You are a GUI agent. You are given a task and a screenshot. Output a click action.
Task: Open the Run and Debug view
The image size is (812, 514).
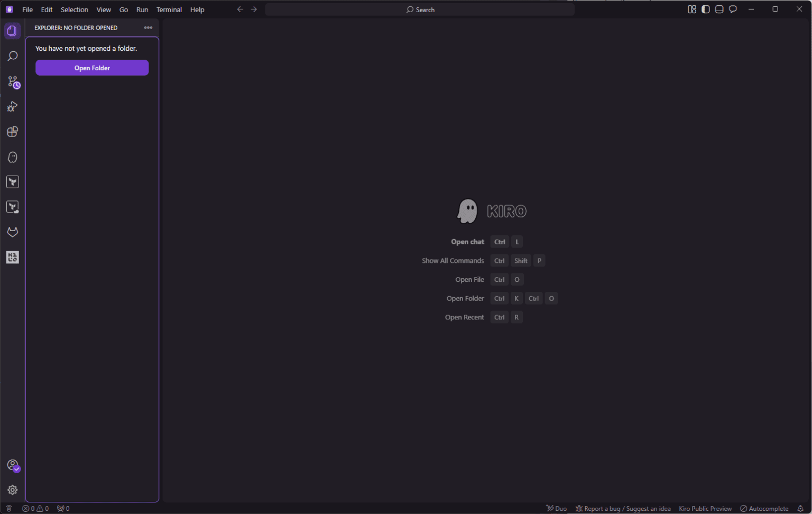click(13, 106)
